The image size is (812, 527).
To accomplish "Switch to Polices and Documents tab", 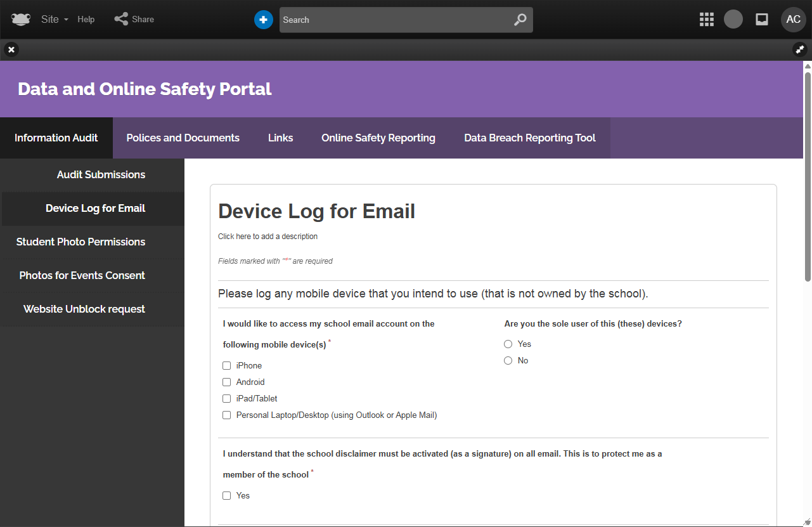I will [183, 138].
